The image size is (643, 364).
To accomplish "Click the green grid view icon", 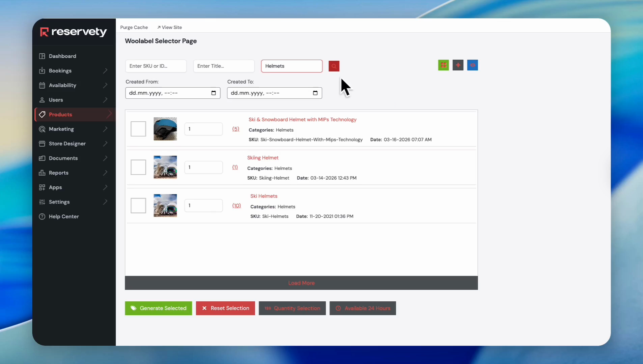I will [443, 65].
